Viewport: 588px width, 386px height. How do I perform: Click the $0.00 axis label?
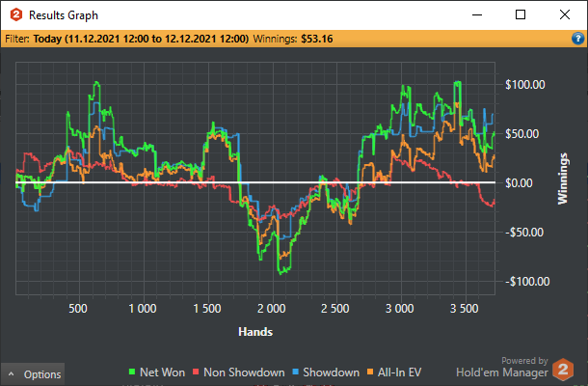coord(519,182)
